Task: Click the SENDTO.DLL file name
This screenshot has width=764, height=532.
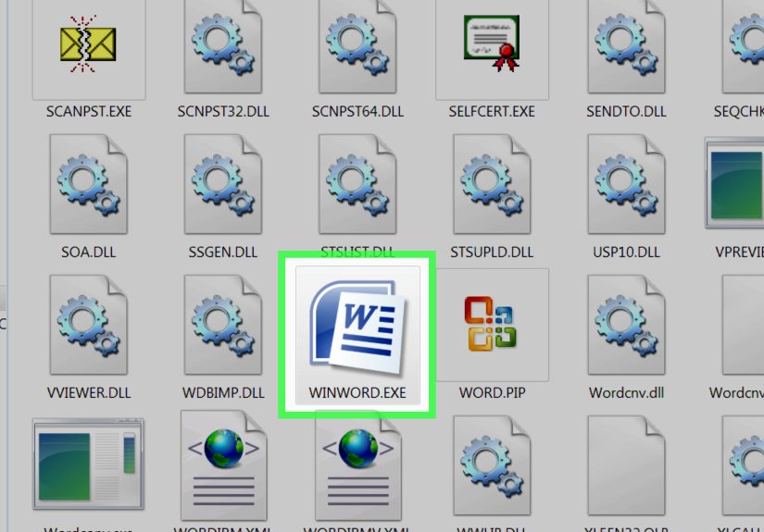Action: tap(627, 111)
